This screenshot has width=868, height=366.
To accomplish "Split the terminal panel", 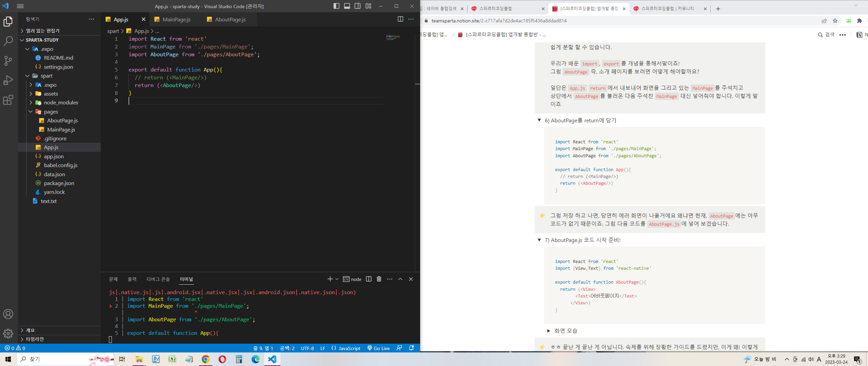I will coord(369,279).
